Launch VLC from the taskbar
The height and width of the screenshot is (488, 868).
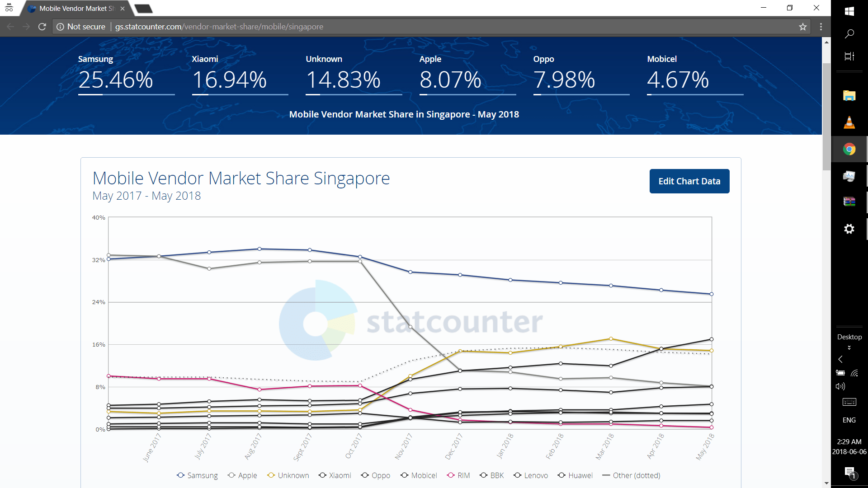coord(849,122)
